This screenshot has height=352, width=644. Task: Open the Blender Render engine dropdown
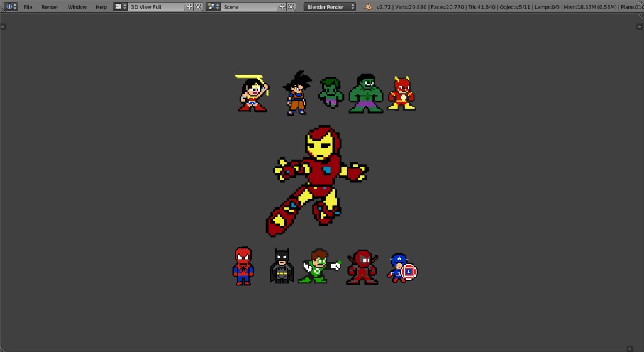click(330, 6)
